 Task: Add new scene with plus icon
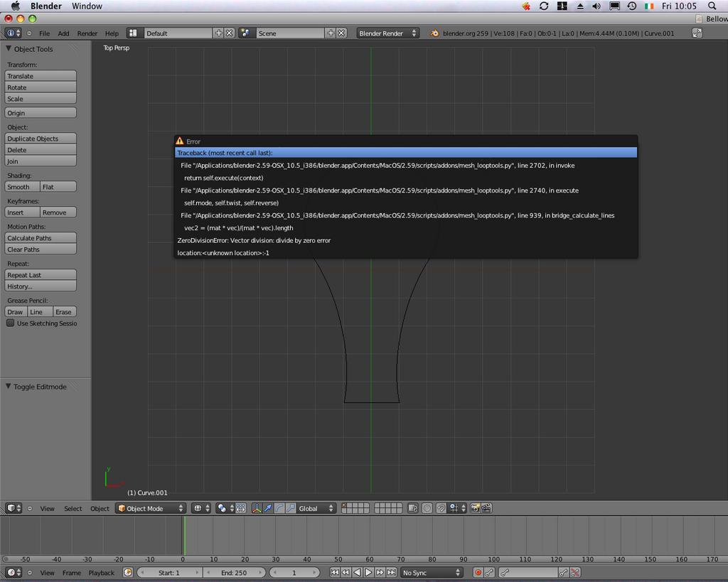pyautogui.click(x=331, y=33)
